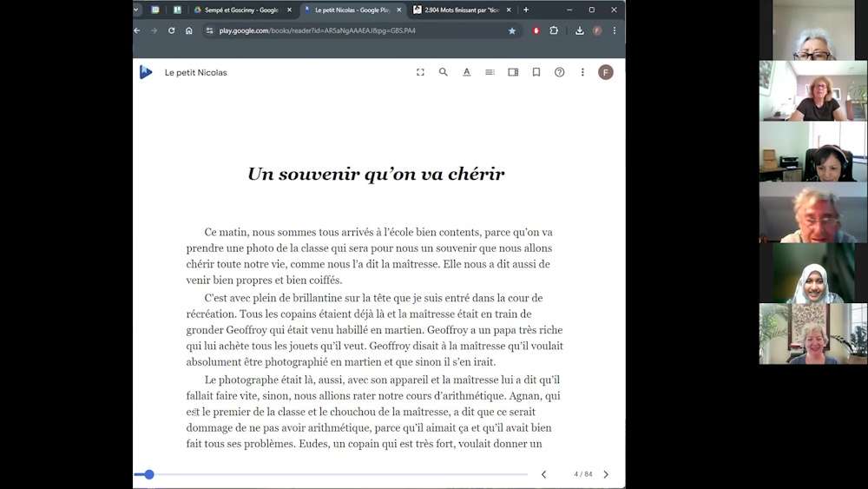Go to the next page arrow
The height and width of the screenshot is (489, 868).
click(x=606, y=474)
